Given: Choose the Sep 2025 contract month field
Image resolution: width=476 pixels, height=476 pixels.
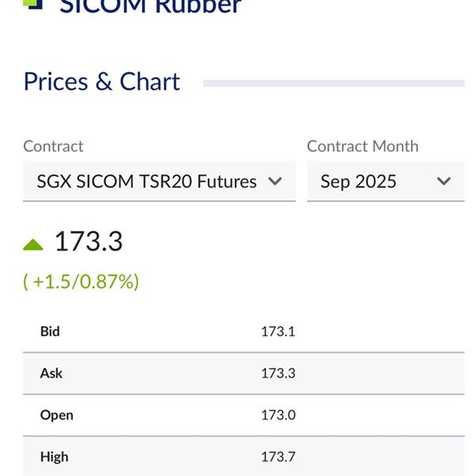Looking at the screenshot, I should pyautogui.click(x=386, y=181).
